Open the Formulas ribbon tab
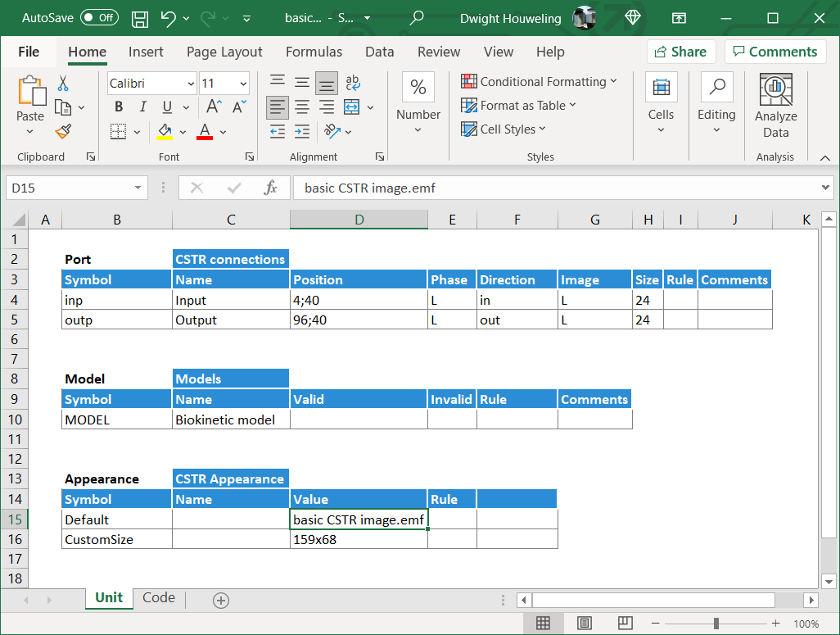The height and width of the screenshot is (635, 840). (314, 52)
